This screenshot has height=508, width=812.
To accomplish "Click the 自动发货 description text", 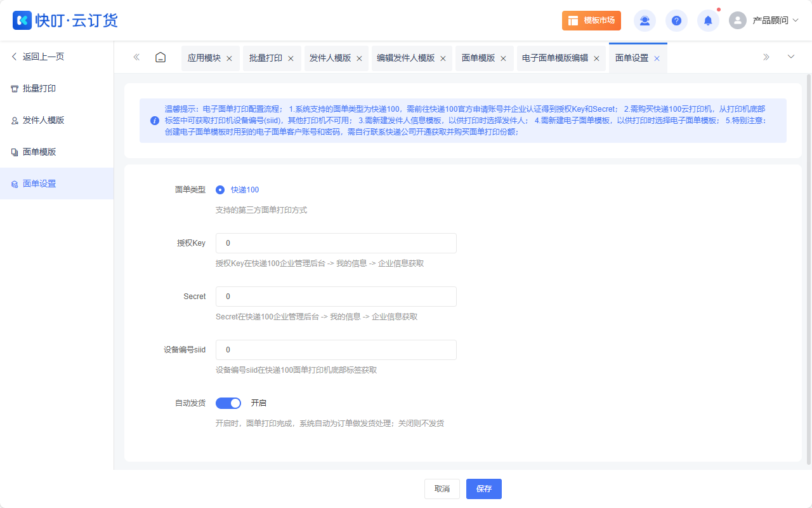I will click(330, 423).
